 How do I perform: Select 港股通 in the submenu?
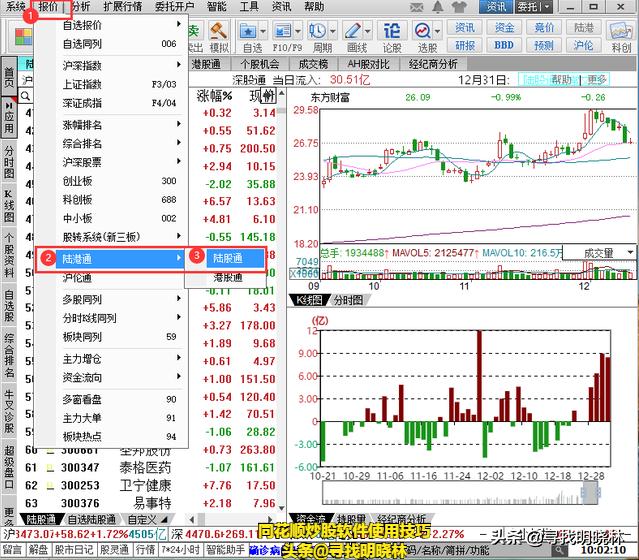(228, 278)
